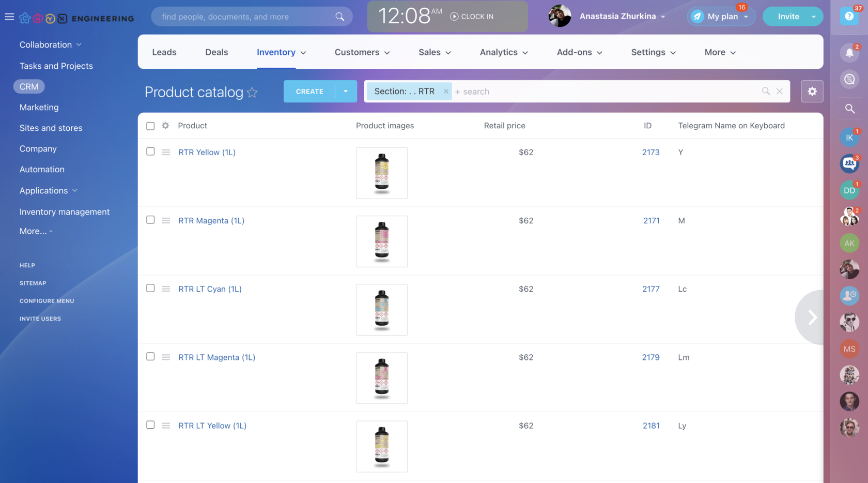This screenshot has width=868, height=483.
Task: Expand the CREATE button dropdown arrow
Action: [x=346, y=92]
